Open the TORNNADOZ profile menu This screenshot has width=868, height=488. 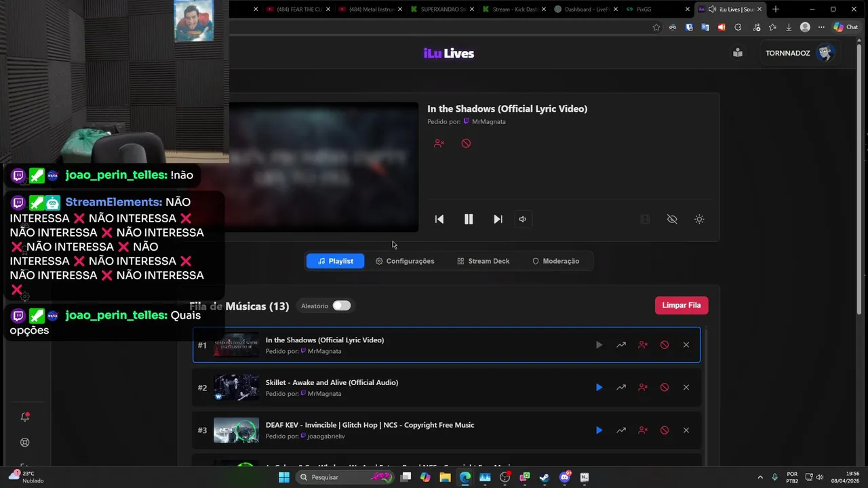point(800,53)
